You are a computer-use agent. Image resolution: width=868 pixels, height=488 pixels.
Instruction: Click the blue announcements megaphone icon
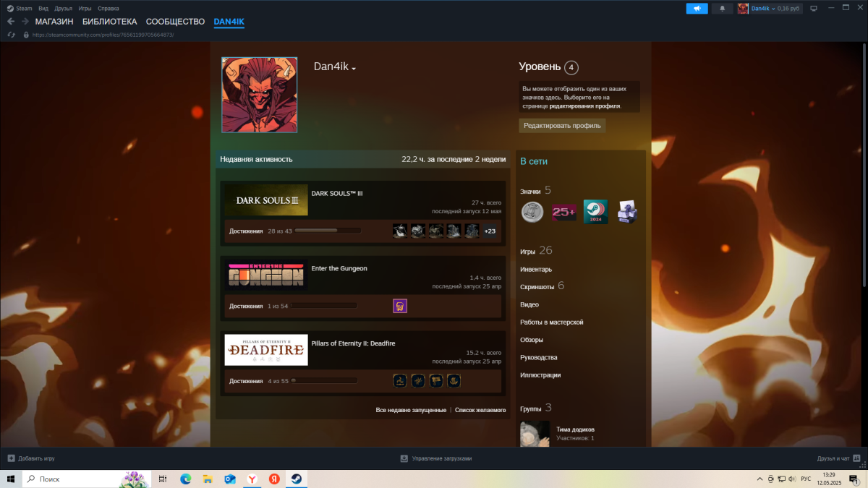697,9
